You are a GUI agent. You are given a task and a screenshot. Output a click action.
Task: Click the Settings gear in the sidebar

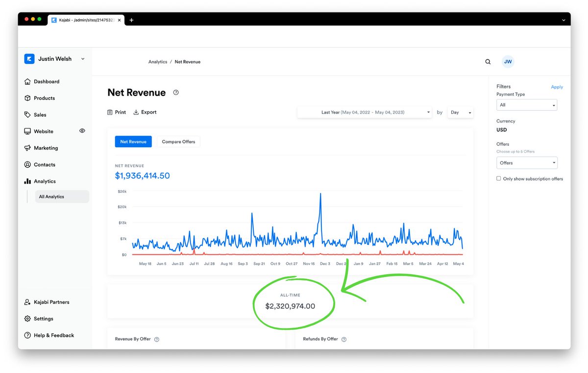pyautogui.click(x=28, y=319)
